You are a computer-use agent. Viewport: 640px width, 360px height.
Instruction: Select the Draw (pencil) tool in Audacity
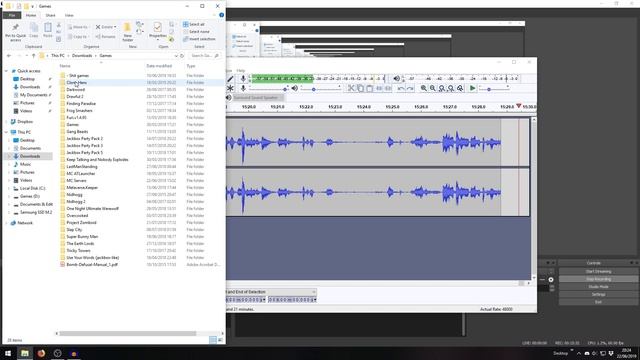[230, 79]
